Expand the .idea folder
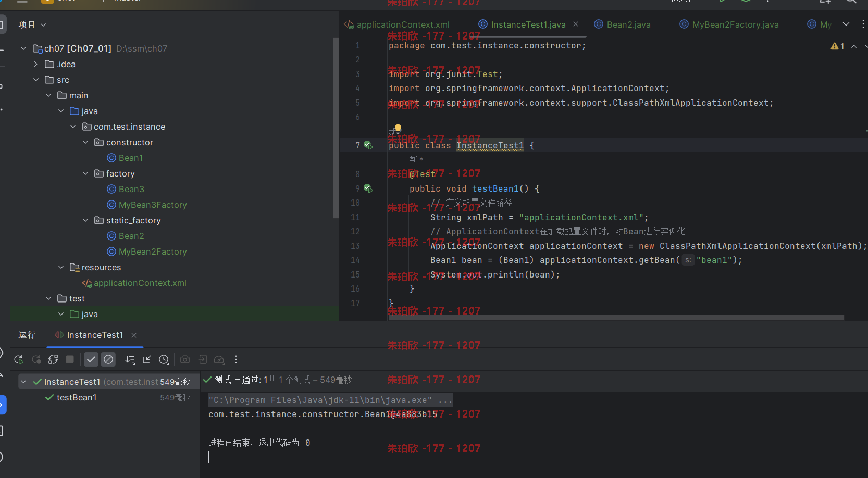868x478 pixels. pos(36,64)
